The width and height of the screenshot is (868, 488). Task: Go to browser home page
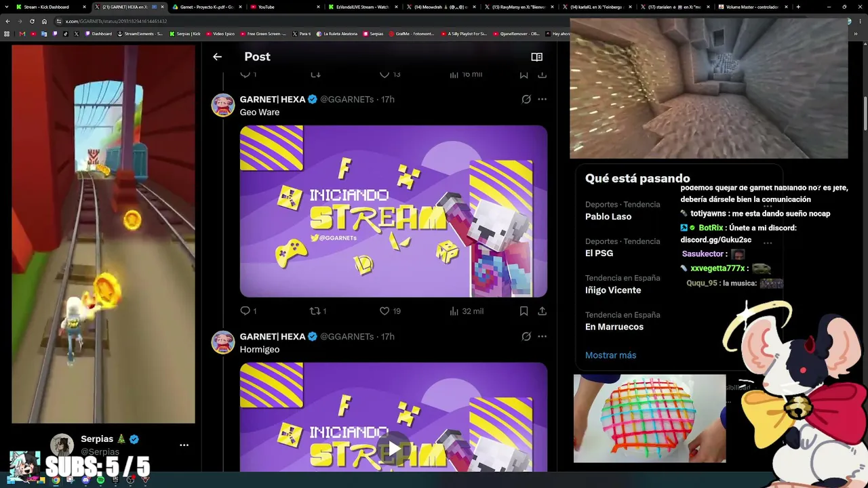coord(44,21)
